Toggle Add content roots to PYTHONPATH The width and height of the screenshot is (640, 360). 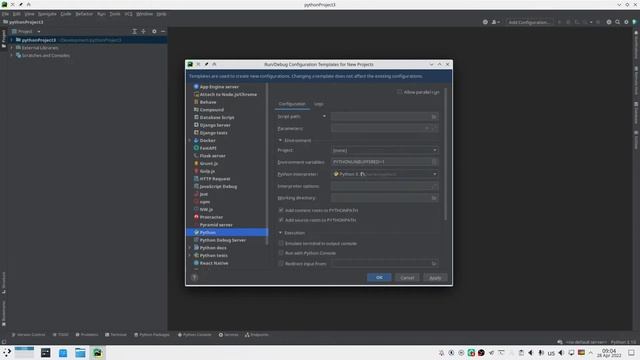281,210
